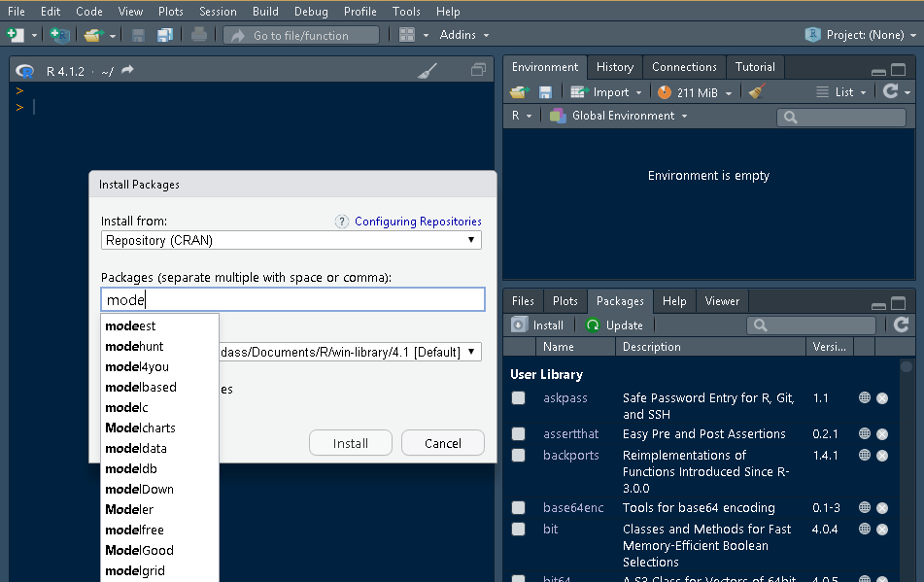Toggle the checkbox next to askpass package
The image size is (924, 582).
pos(518,398)
